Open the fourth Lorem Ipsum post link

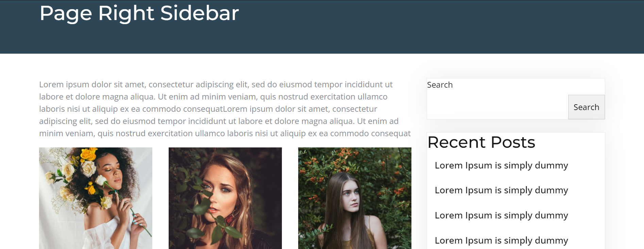tap(501, 241)
